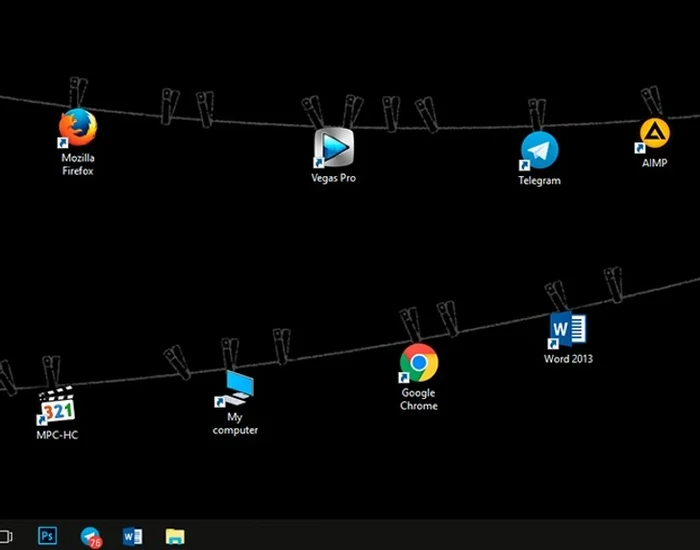Viewport: 700px width, 550px height.
Task: Open the Mozilla Firefox desktop shortcut
Action: [x=78, y=128]
